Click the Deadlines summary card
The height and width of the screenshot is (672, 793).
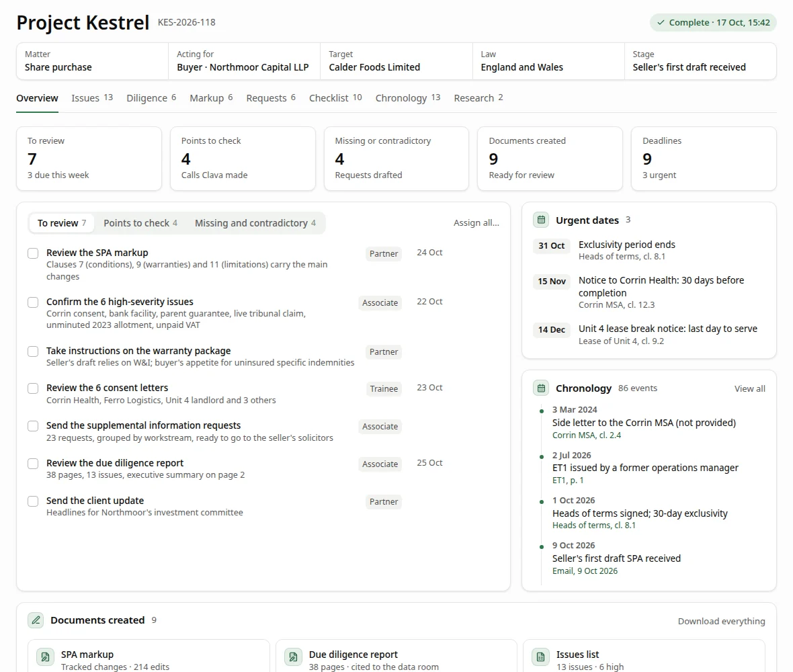[704, 159]
